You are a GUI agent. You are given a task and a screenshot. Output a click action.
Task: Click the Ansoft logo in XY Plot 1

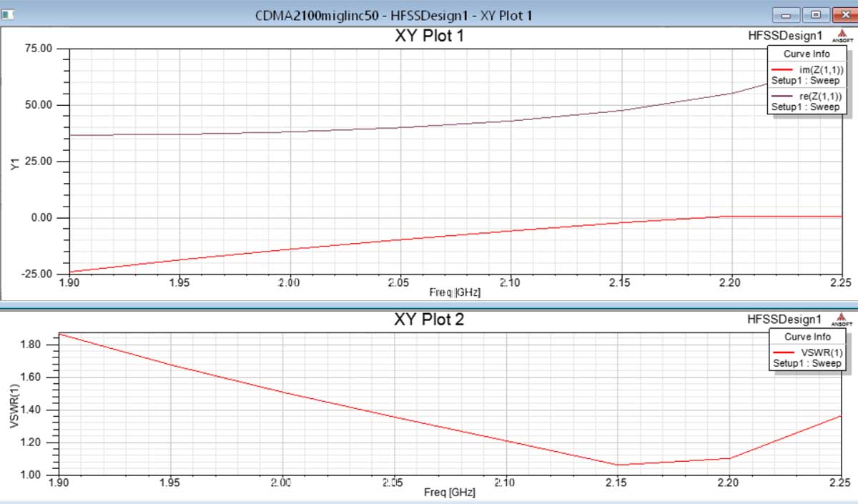click(843, 36)
